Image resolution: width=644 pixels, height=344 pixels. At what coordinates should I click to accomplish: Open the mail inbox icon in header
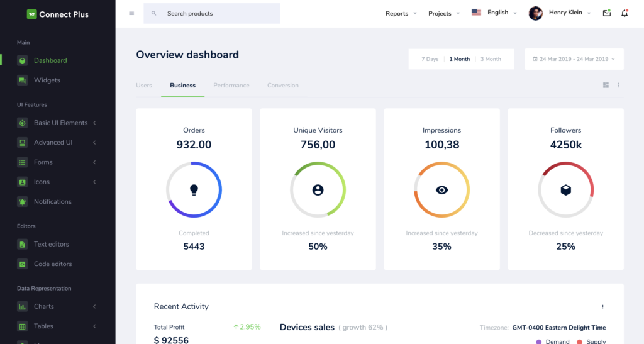[x=606, y=13]
